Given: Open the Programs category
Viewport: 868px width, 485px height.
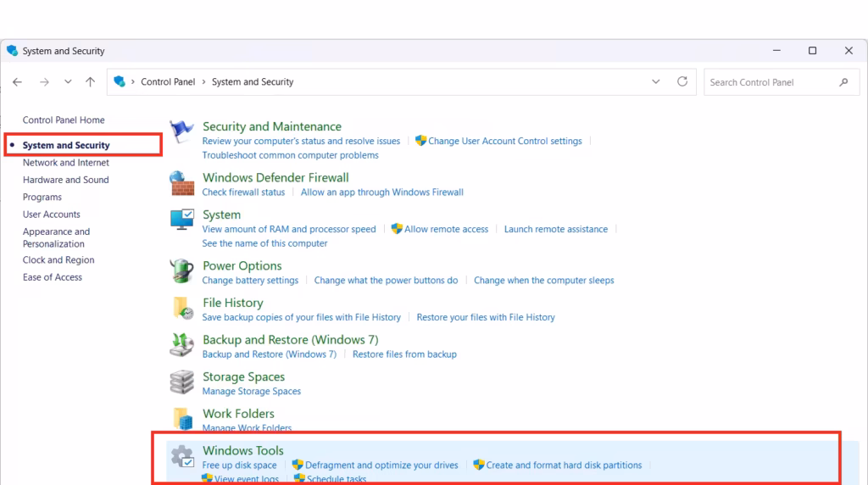Looking at the screenshot, I should (42, 197).
